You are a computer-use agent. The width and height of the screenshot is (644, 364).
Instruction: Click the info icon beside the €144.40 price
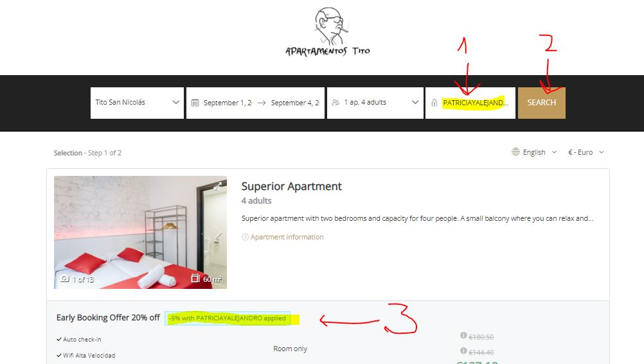(x=463, y=351)
